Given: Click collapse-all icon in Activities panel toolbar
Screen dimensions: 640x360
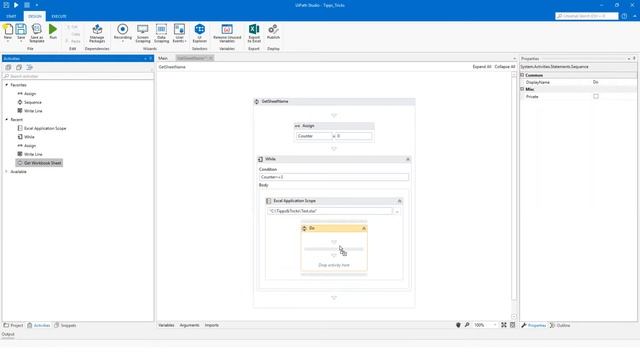Looking at the screenshot, I should pos(19,67).
